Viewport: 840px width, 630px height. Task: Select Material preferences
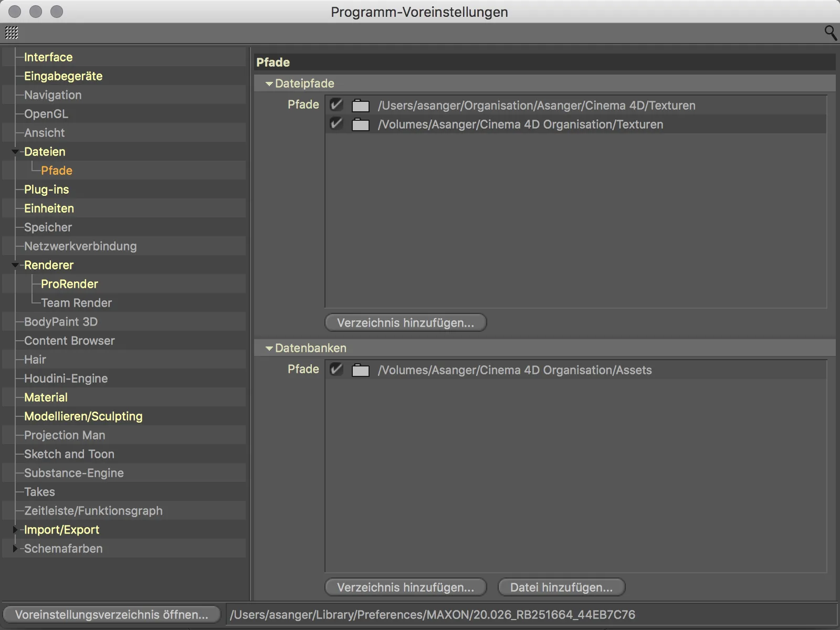click(46, 397)
